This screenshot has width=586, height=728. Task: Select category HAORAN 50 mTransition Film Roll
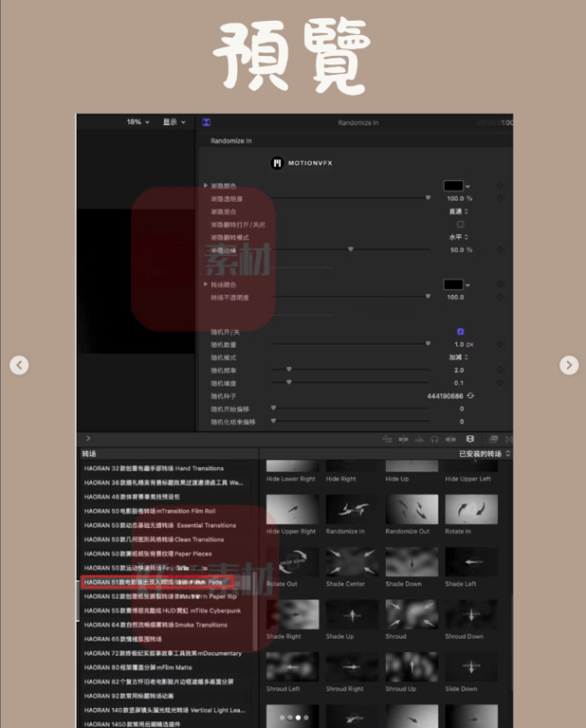click(x=150, y=511)
